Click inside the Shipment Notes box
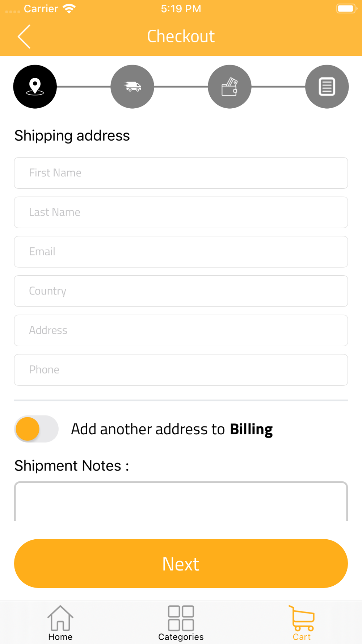Screen dimensions: 362x644 (x=181, y=501)
